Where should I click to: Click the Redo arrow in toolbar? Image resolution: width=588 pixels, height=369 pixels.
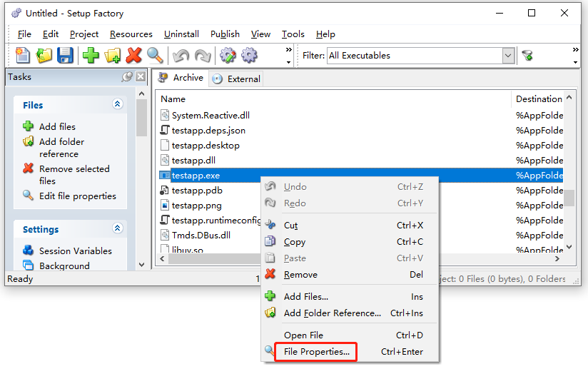click(203, 56)
